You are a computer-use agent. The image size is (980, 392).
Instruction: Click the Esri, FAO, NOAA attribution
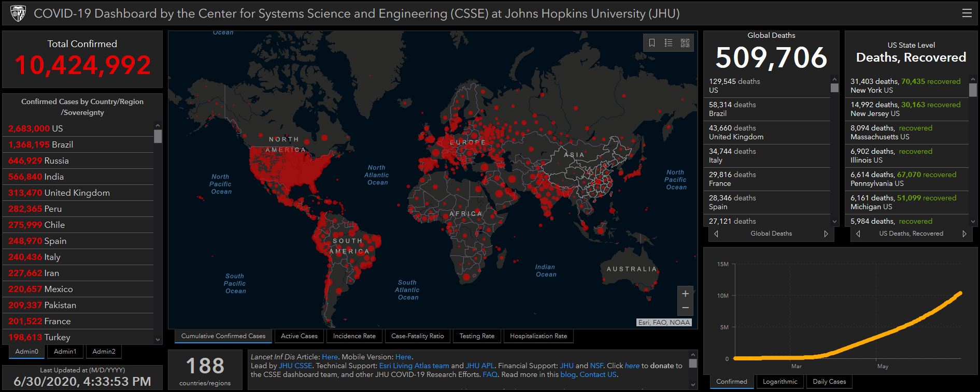click(664, 322)
